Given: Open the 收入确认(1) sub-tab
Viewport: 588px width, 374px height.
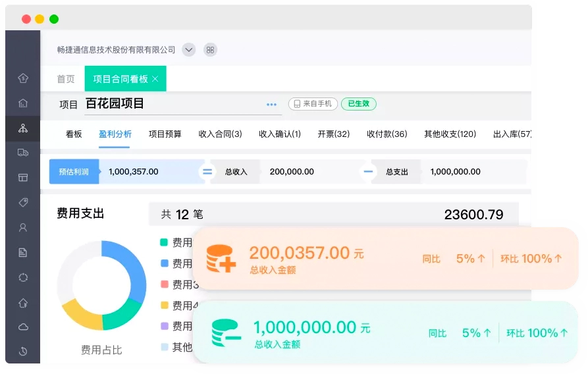Looking at the screenshot, I should (280, 134).
